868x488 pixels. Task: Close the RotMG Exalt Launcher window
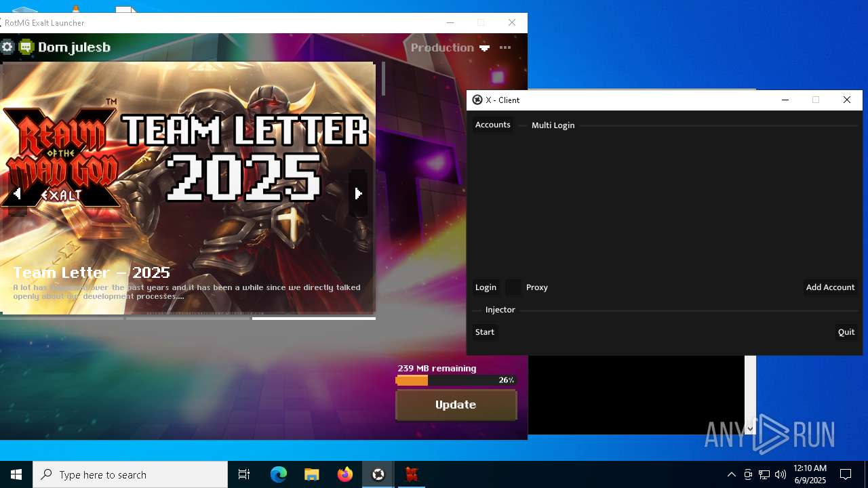(512, 22)
